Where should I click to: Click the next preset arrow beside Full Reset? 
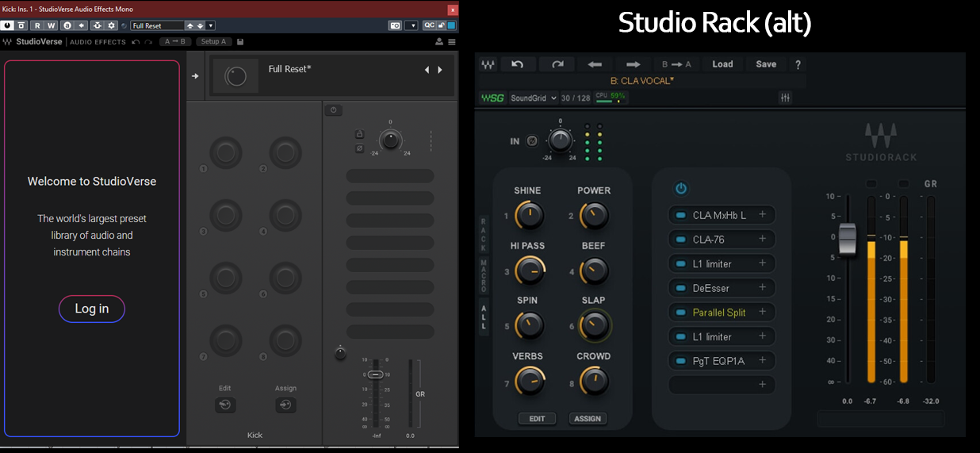(440, 70)
